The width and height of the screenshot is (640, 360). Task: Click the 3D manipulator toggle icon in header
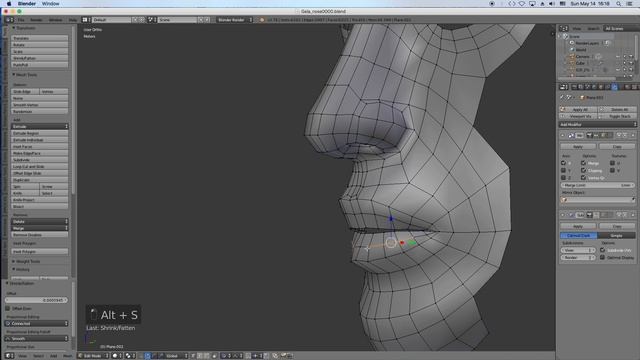pyautogui.click(x=147, y=356)
